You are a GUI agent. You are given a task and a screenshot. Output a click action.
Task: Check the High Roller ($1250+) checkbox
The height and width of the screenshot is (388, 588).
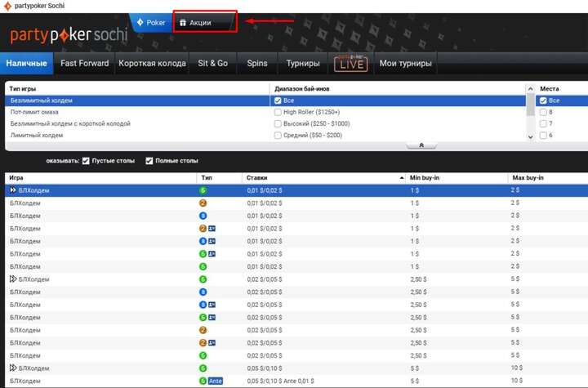click(278, 112)
